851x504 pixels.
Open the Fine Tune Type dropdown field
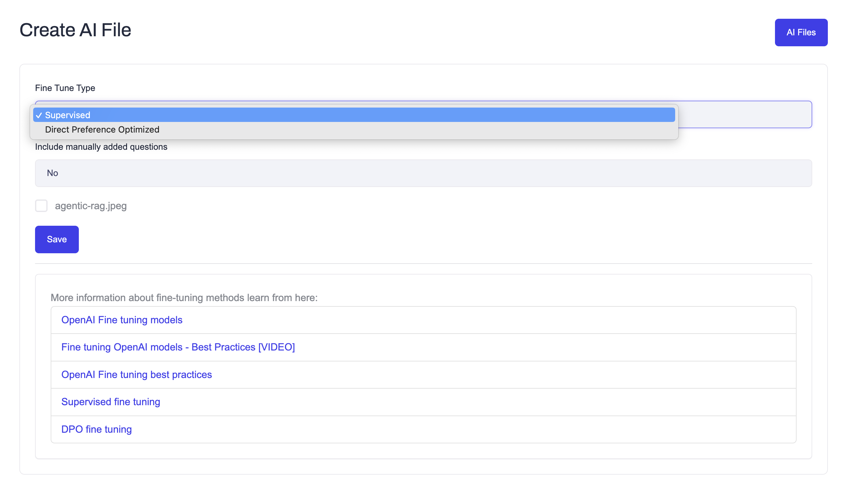tap(744, 115)
